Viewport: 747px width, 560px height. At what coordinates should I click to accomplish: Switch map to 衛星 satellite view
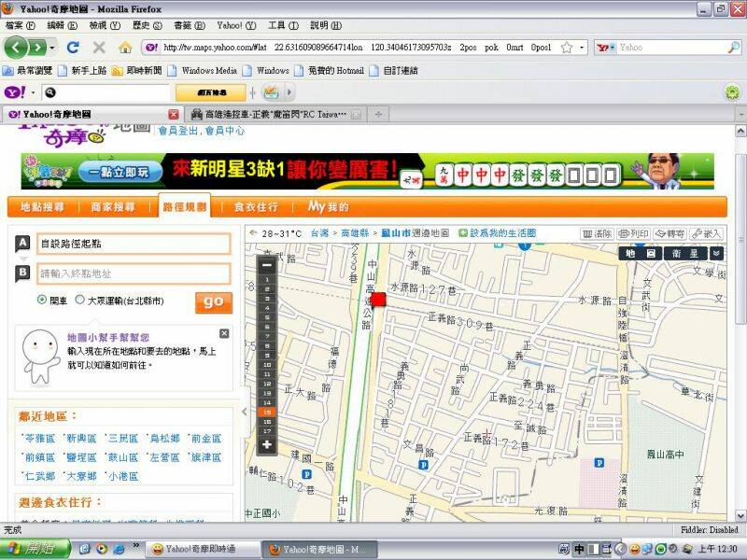[684, 253]
